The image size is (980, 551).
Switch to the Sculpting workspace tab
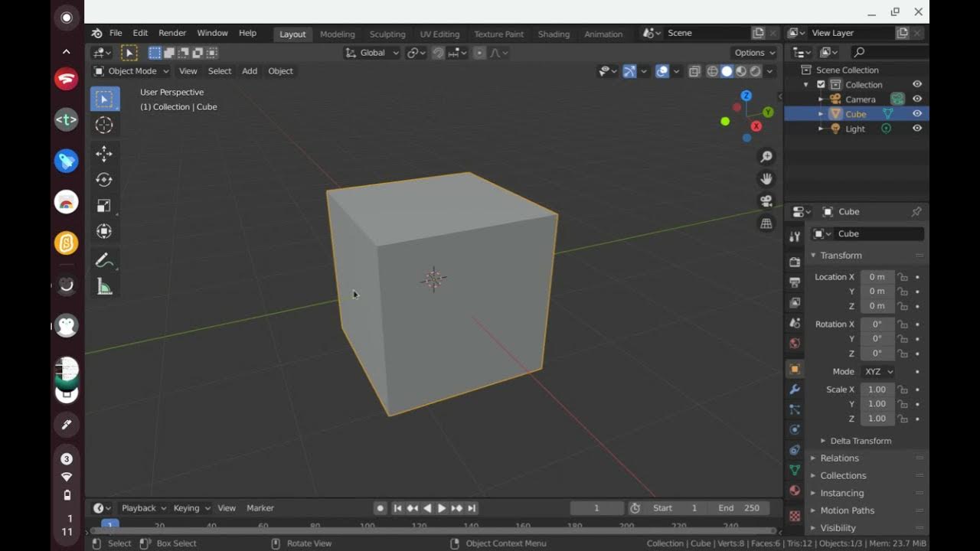[387, 34]
